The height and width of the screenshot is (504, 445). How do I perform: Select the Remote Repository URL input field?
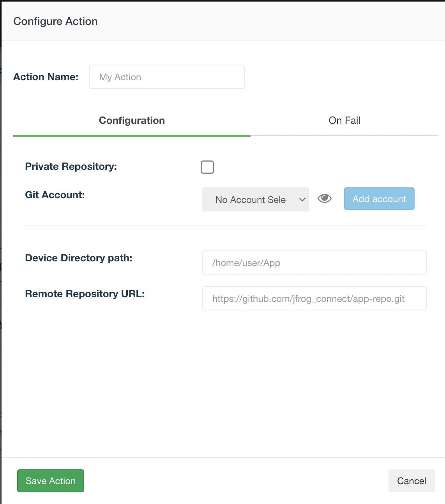point(314,298)
